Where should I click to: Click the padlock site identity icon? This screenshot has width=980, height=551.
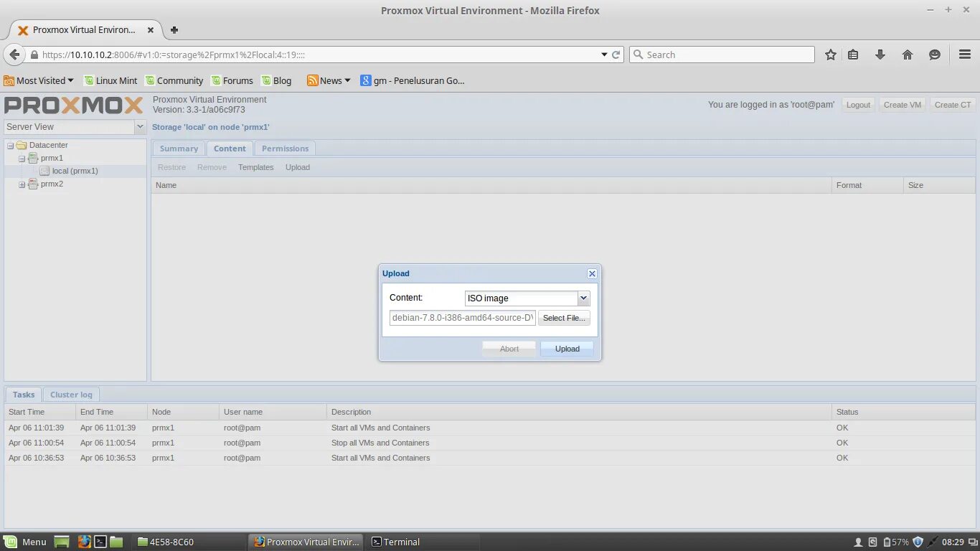(x=34, y=55)
